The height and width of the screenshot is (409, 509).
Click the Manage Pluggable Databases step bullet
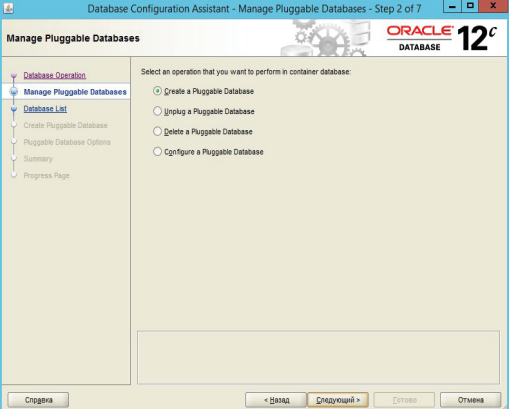[x=14, y=92]
